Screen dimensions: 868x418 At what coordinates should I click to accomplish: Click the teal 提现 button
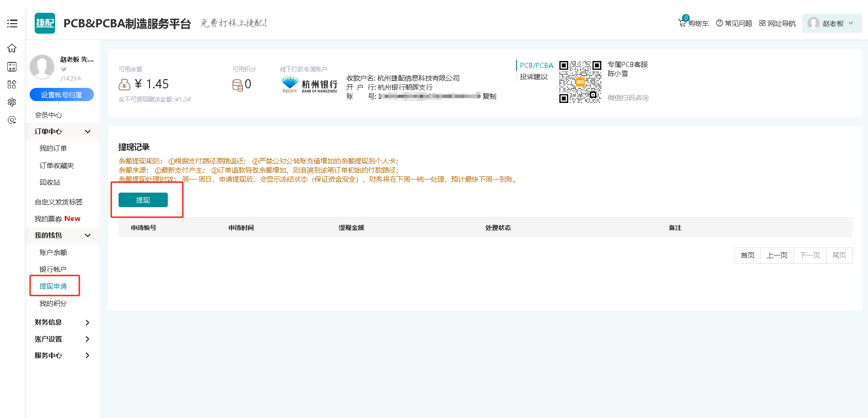click(143, 200)
